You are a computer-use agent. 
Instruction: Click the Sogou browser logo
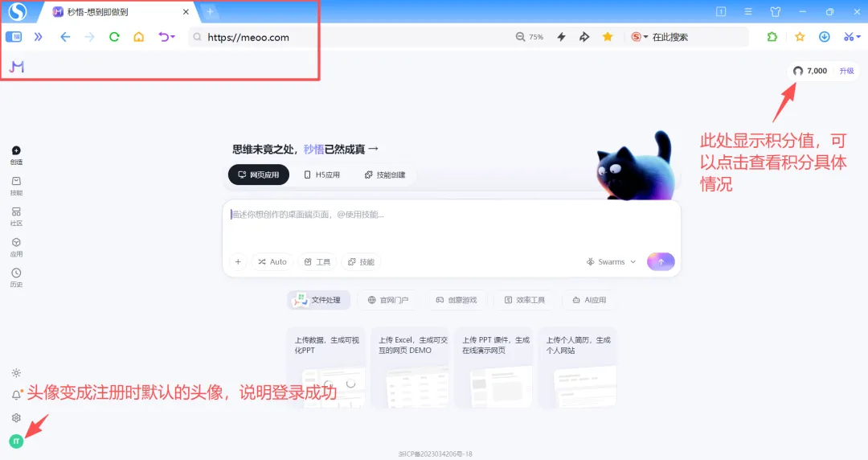click(x=17, y=11)
